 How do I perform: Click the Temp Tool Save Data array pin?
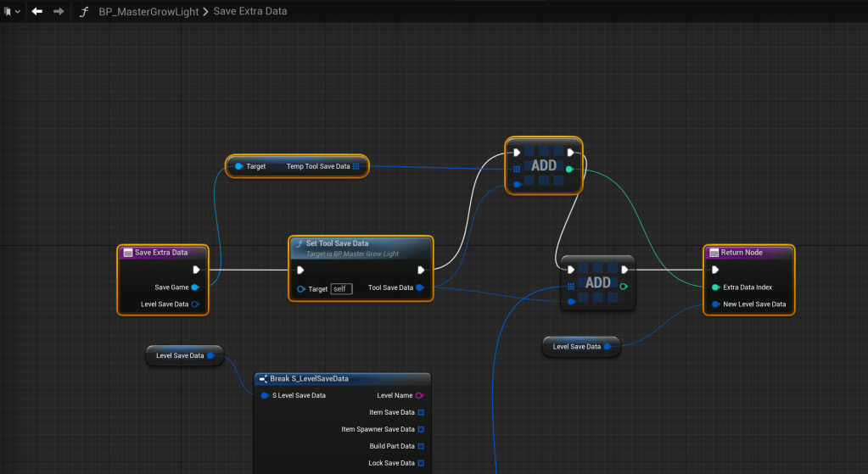pos(356,166)
